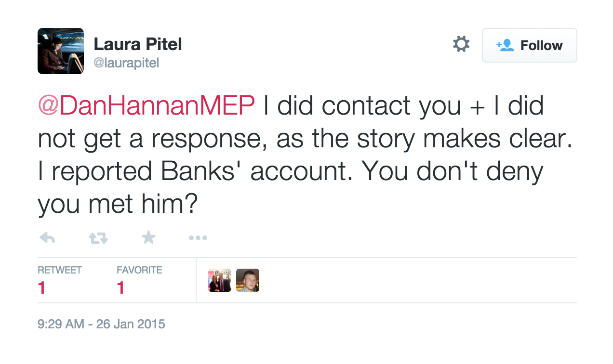
Task: Open the gear settings dropdown
Action: (x=461, y=44)
